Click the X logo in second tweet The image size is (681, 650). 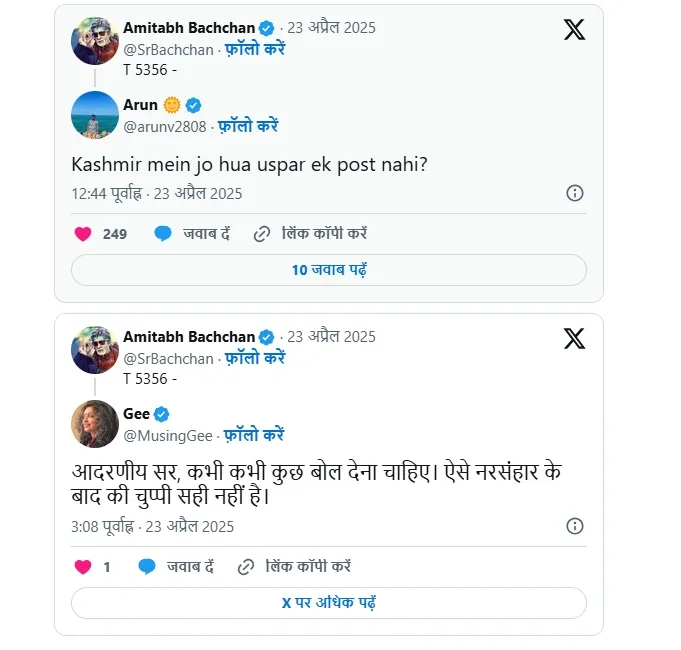(x=574, y=339)
